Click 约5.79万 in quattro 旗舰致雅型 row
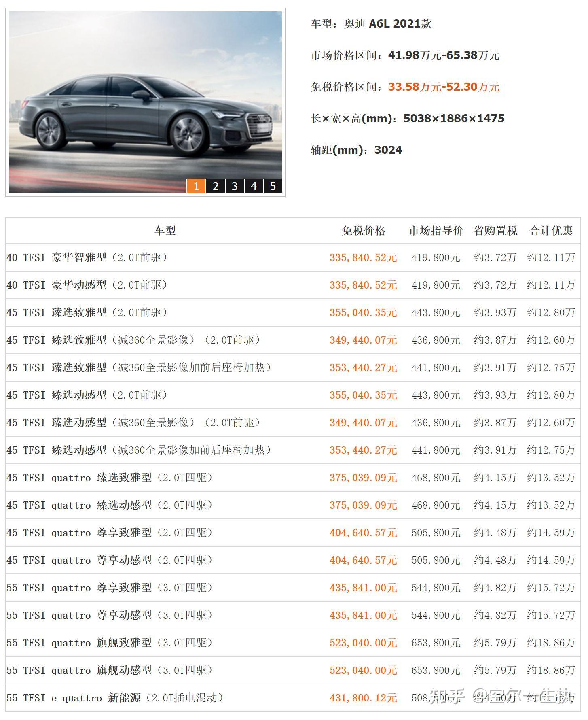Screen dimensions: 588x720 [x=495, y=643]
